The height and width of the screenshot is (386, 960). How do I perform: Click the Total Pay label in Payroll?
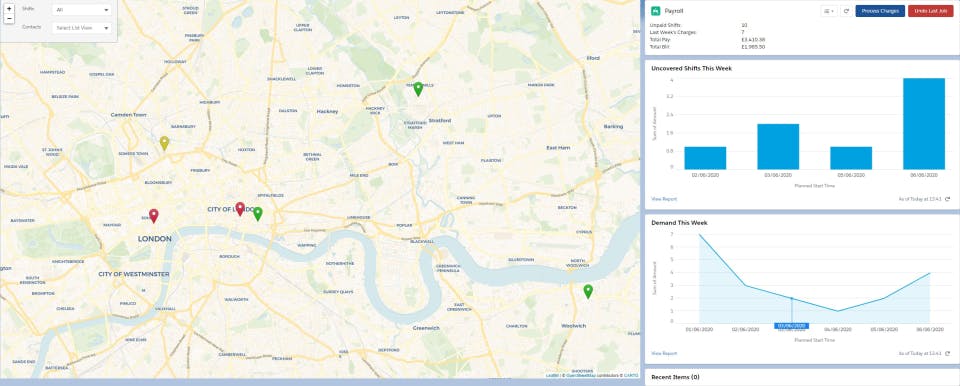660,39
